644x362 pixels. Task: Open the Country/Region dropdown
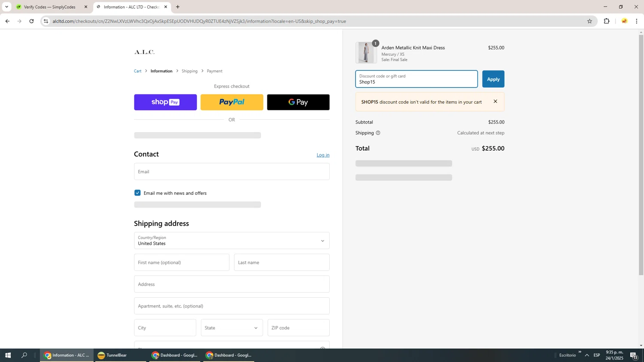(232, 241)
